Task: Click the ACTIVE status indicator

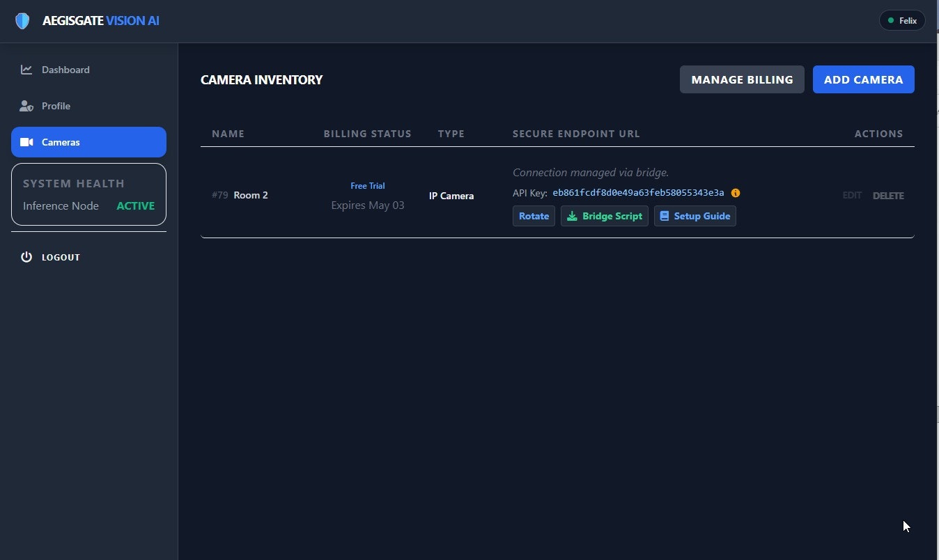Action: [136, 206]
